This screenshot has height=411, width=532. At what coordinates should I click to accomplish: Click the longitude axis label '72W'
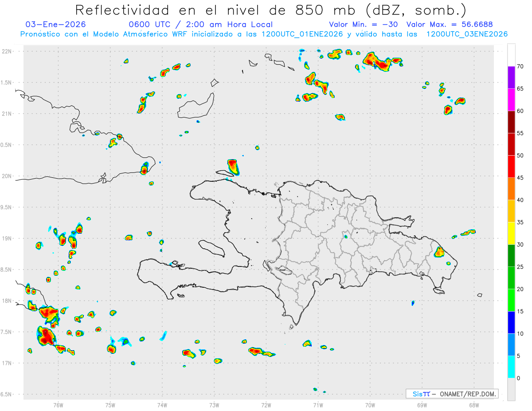pos(266,405)
